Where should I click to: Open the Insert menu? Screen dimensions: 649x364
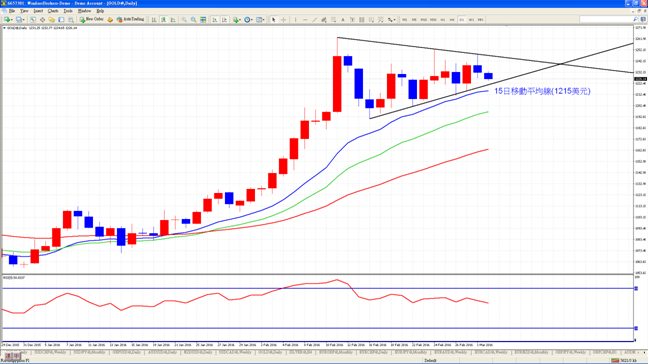pyautogui.click(x=38, y=11)
